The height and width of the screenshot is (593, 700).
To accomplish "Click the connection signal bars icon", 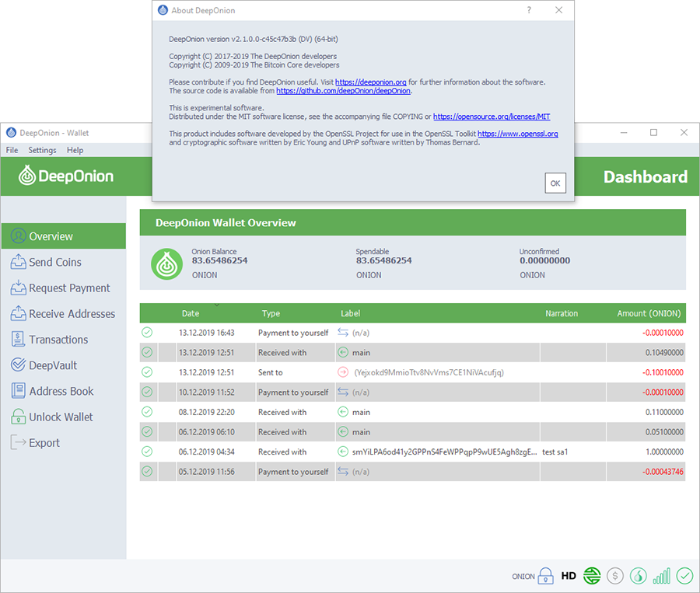I will [x=662, y=576].
